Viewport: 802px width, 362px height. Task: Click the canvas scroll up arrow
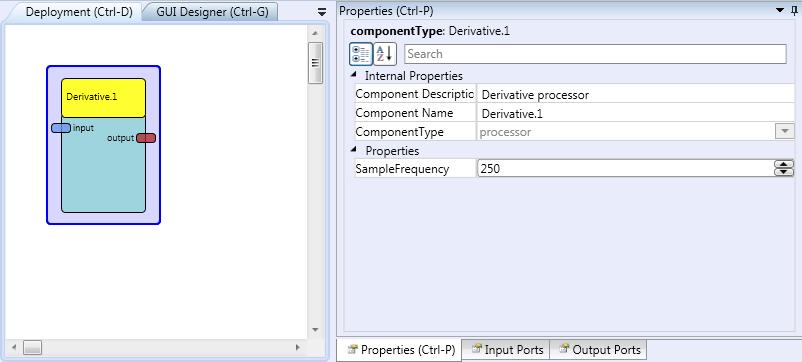point(315,33)
